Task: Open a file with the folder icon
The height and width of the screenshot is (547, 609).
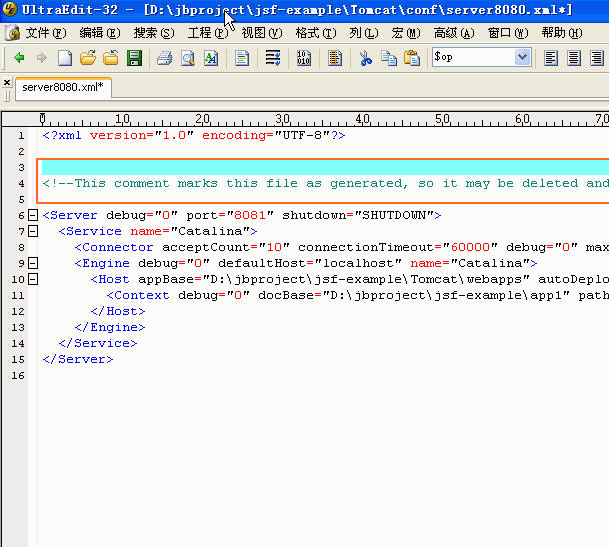Action: click(x=88, y=58)
